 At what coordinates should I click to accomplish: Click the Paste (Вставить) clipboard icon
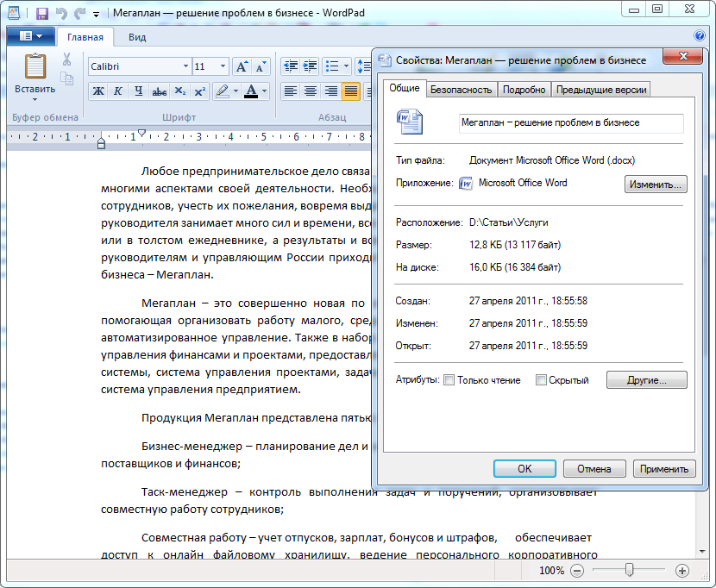pyautogui.click(x=35, y=67)
